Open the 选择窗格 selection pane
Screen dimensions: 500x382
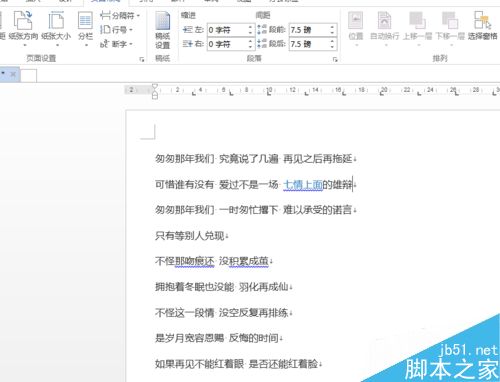click(482, 26)
